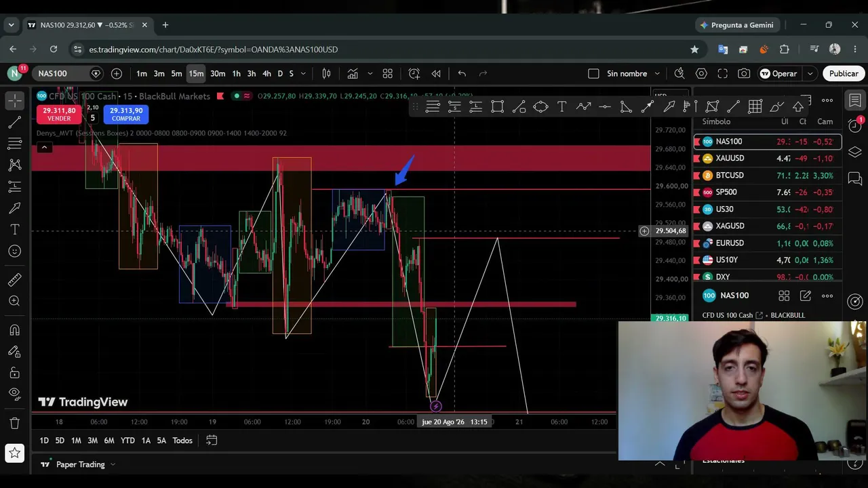Click the bar replay rewind icon
The height and width of the screenshot is (488, 868).
pyautogui.click(x=436, y=73)
